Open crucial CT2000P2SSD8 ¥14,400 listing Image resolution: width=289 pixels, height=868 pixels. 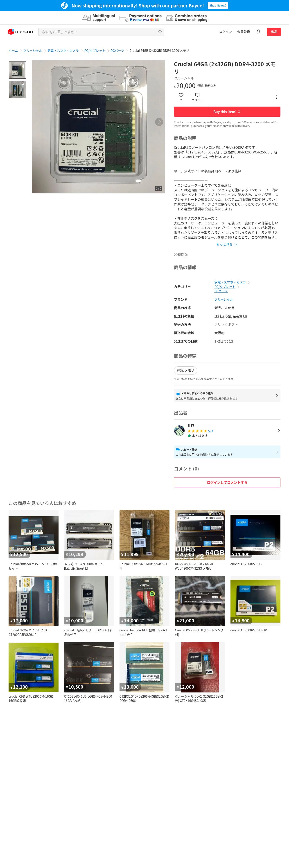pos(255,538)
